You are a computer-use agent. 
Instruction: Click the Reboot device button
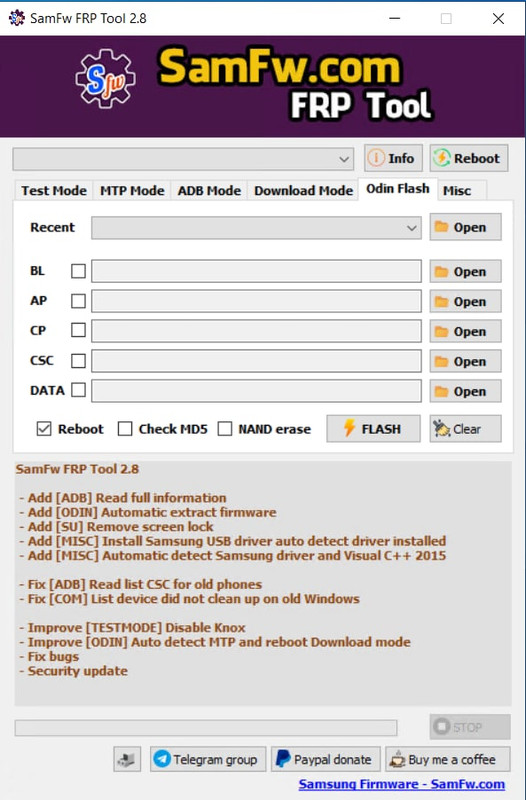point(469,158)
